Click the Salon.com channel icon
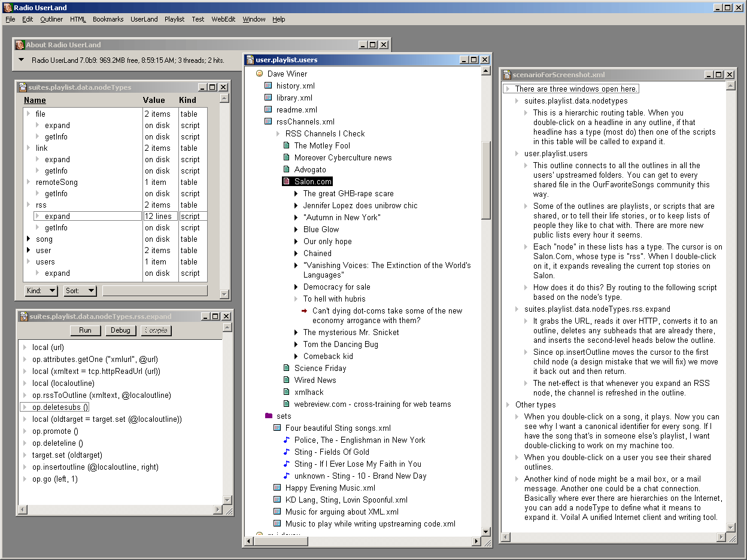747x560 pixels. click(286, 181)
